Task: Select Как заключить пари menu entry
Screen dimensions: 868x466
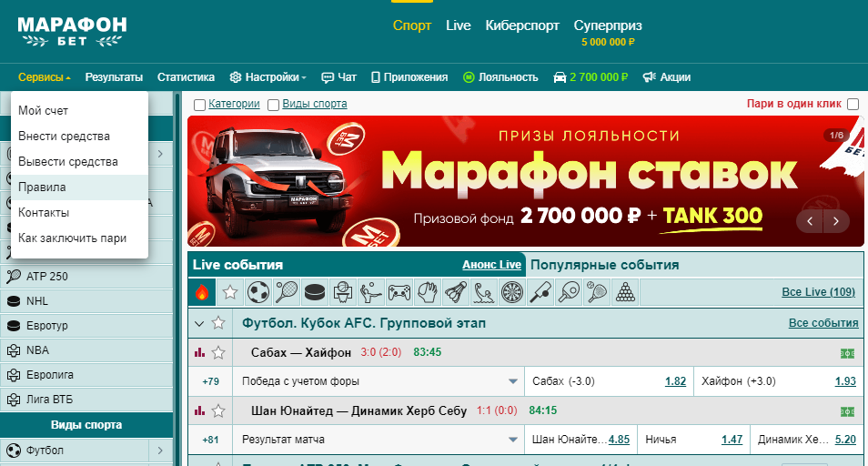Action: pyautogui.click(x=80, y=238)
